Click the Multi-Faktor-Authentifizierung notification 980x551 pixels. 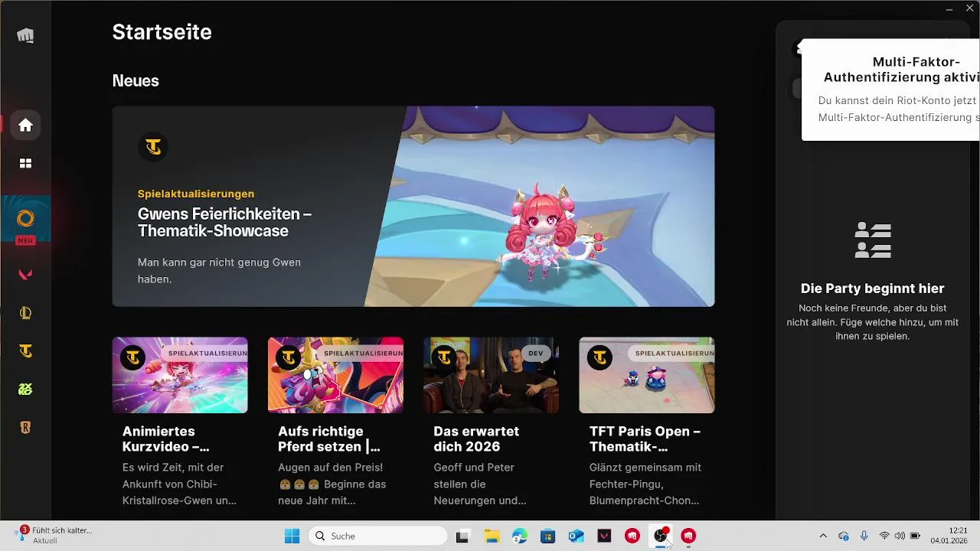click(890, 90)
